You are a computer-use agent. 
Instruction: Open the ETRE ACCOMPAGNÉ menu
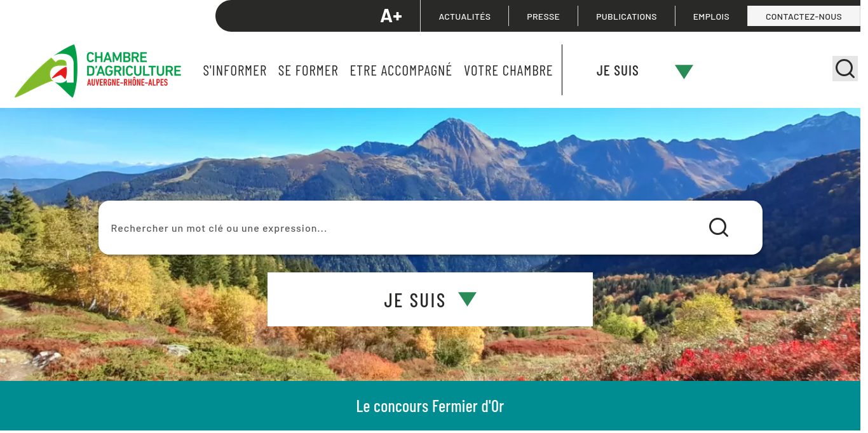tap(401, 70)
